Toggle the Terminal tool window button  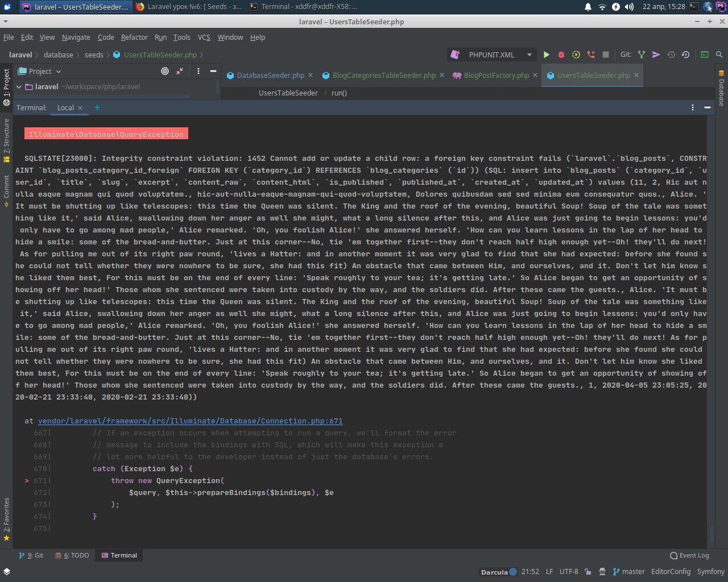coord(119,555)
